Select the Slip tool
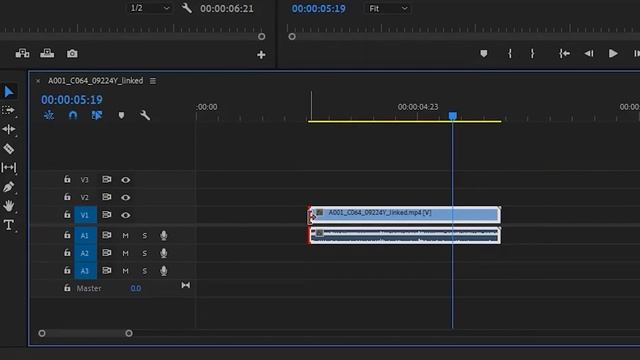 click(9, 167)
